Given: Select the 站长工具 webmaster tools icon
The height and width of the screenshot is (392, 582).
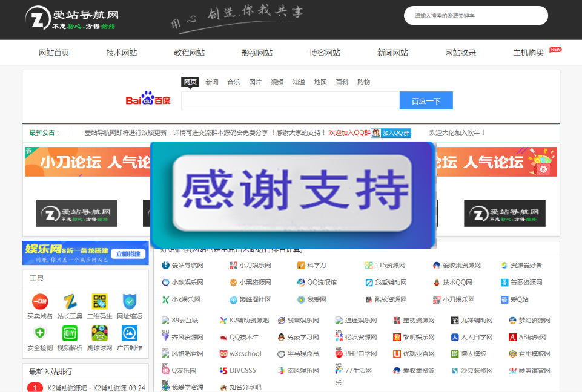Looking at the screenshot, I should click(69, 303).
